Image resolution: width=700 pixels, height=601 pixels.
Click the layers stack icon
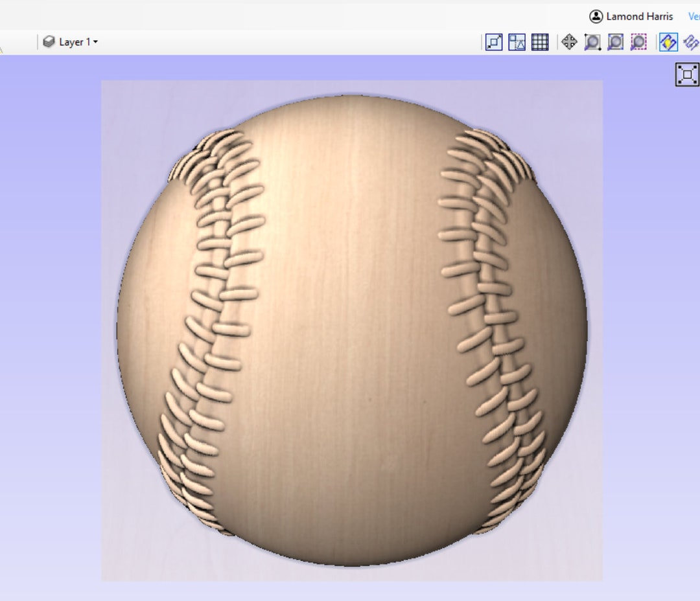pos(49,41)
